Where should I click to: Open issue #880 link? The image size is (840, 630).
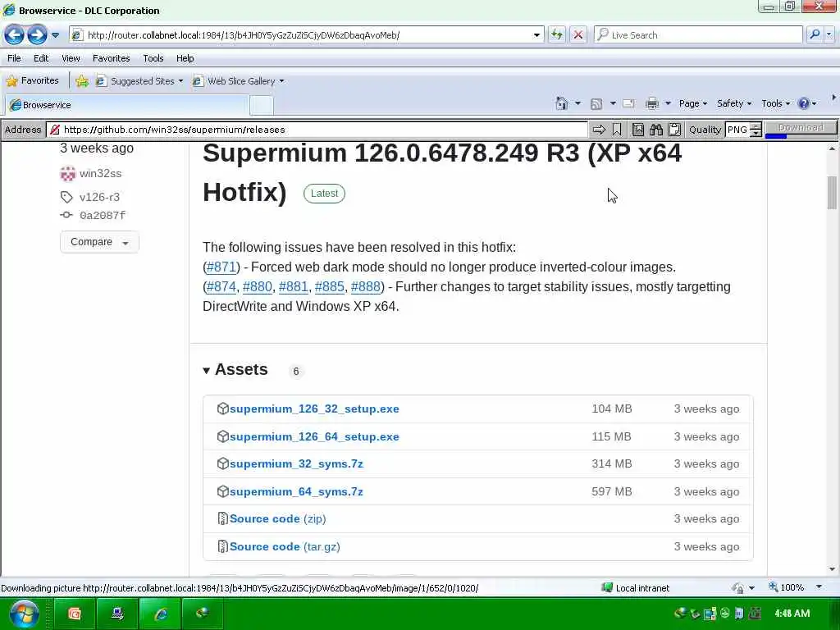pos(257,287)
